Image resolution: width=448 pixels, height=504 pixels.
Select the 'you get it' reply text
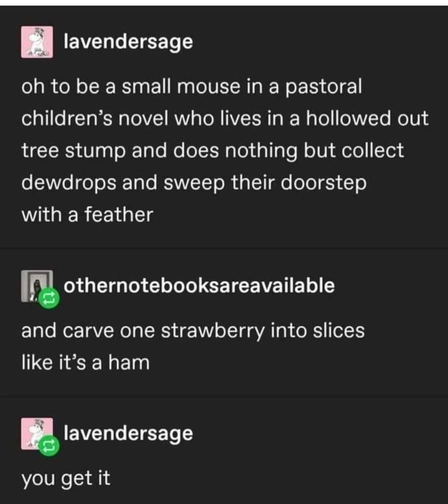coord(66,478)
